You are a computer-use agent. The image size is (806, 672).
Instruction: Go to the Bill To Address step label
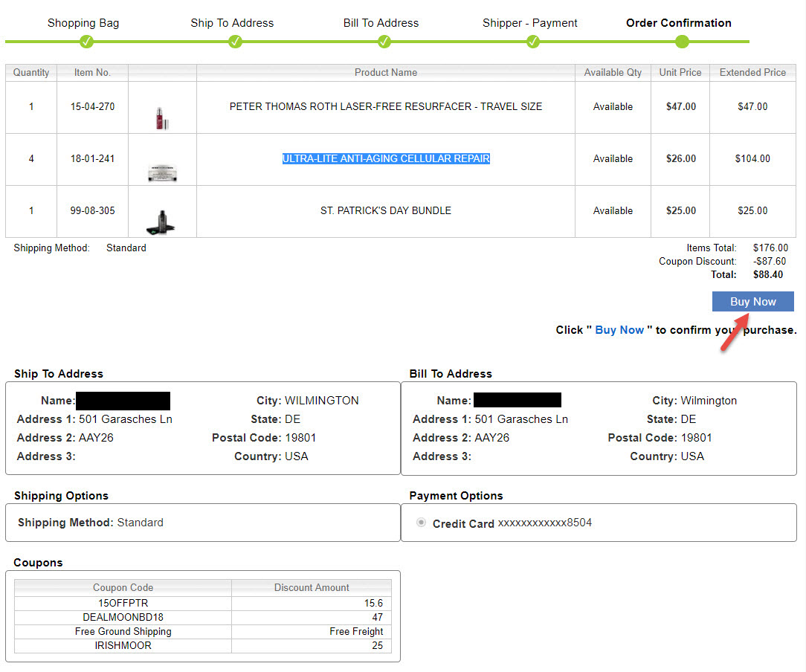(381, 23)
